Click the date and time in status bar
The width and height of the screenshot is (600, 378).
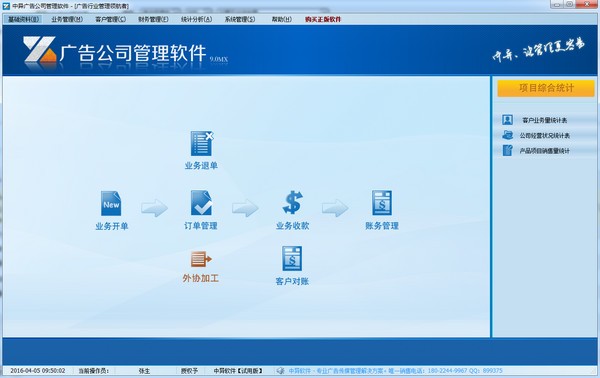[38, 371]
